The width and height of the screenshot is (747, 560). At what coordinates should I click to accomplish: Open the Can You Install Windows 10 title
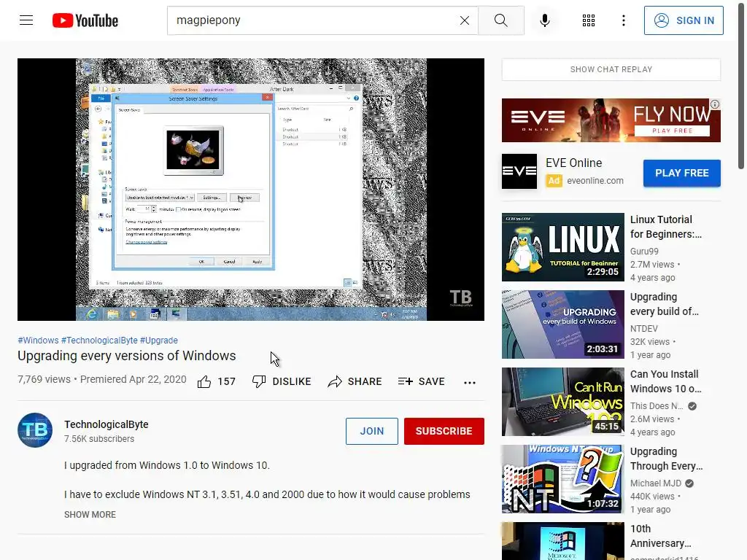coord(665,381)
